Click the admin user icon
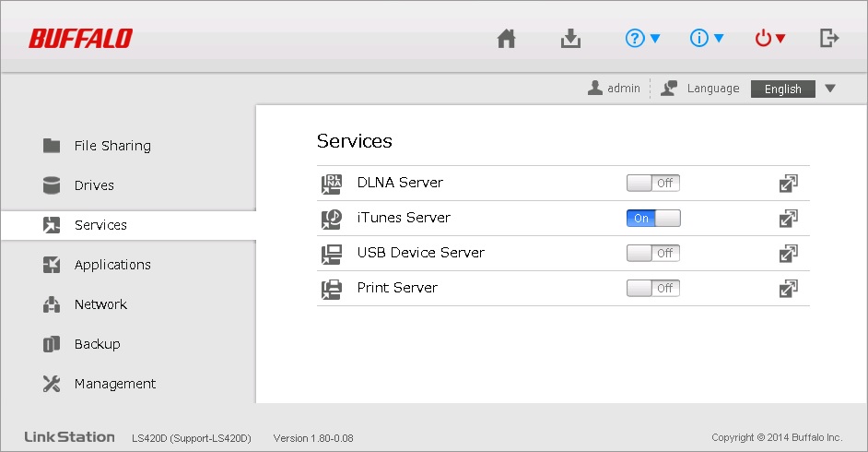This screenshot has height=452, width=868. [x=595, y=88]
